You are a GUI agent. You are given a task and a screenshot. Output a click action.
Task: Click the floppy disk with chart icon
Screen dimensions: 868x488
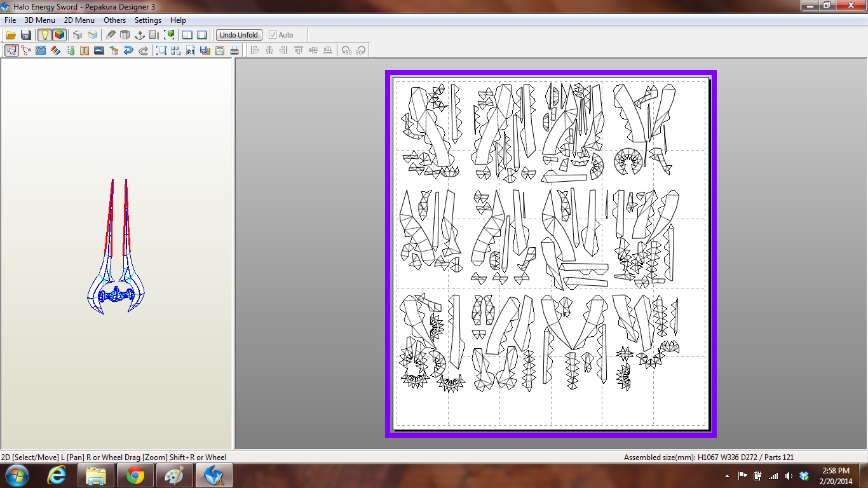tap(205, 50)
